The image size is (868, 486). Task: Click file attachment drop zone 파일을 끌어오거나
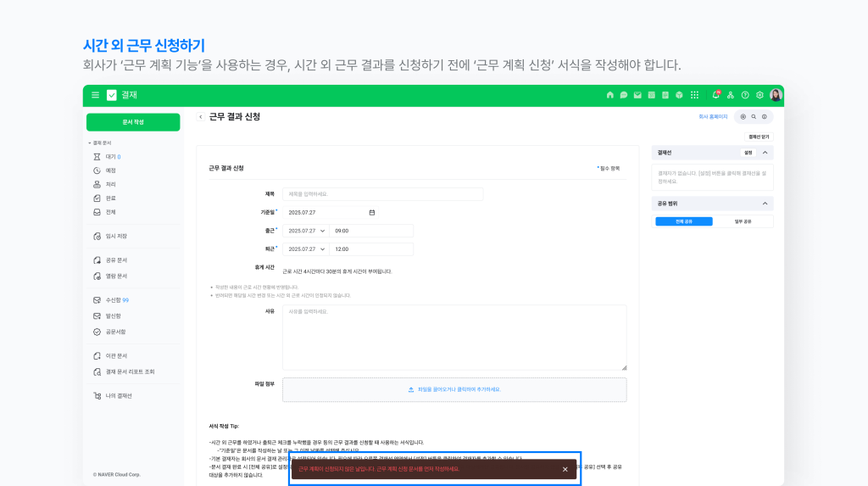click(454, 390)
